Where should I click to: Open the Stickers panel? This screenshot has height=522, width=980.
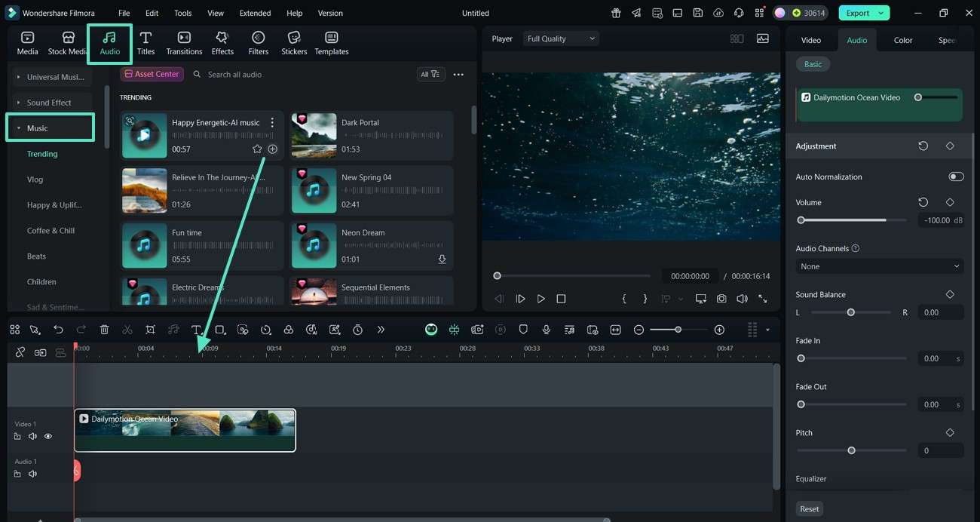[x=294, y=44]
